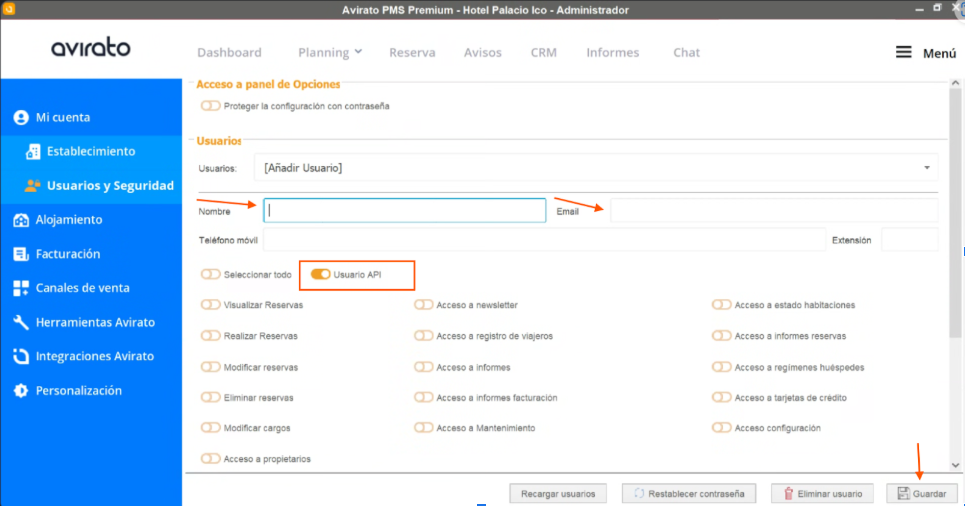The height and width of the screenshot is (506, 965).
Task: Enable Acceso a estado habitaciones
Action: pos(721,305)
